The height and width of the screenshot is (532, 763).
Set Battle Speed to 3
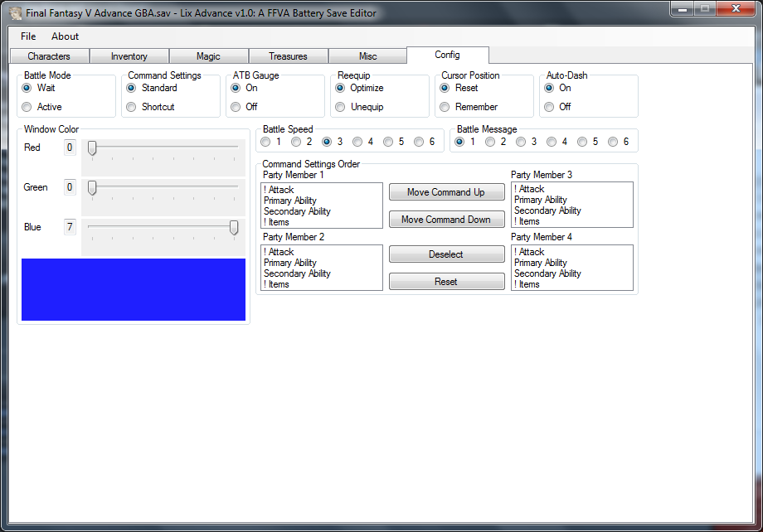(x=333, y=142)
